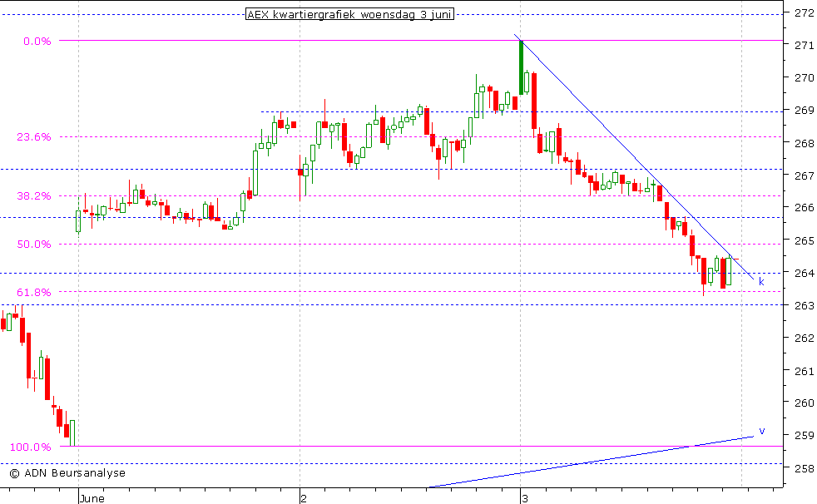
Task: Click the June date label on the time axis
Action: click(92, 499)
